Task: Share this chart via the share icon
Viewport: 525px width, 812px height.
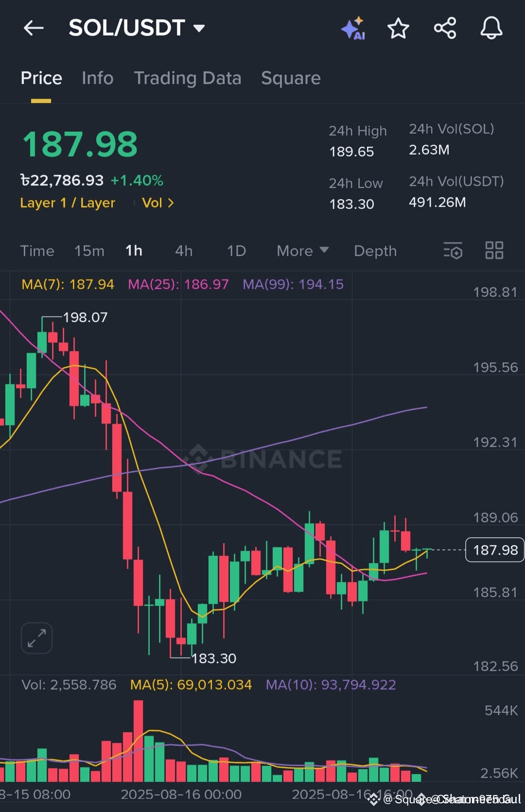Action: 445,28
